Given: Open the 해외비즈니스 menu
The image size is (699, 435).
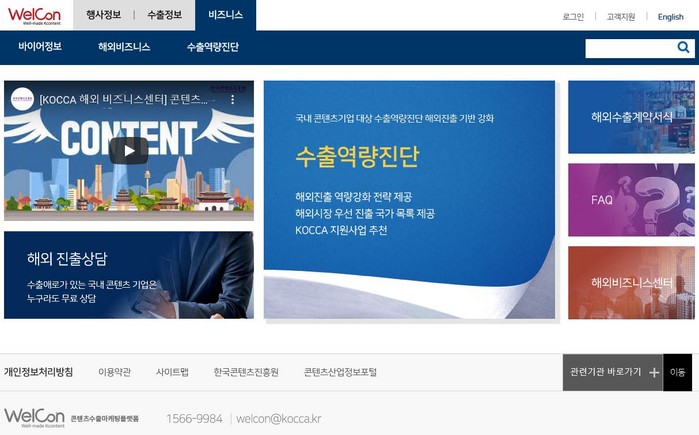Looking at the screenshot, I should coord(124,46).
